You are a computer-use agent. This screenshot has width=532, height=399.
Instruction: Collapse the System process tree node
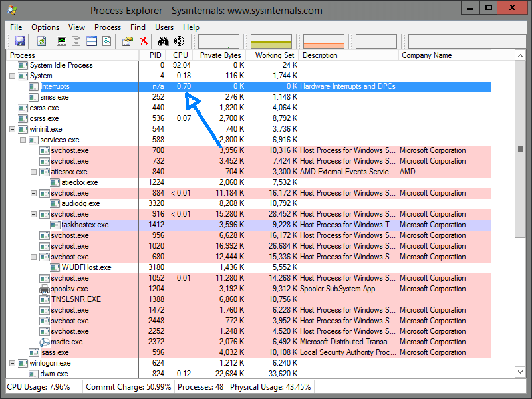[x=13, y=76]
